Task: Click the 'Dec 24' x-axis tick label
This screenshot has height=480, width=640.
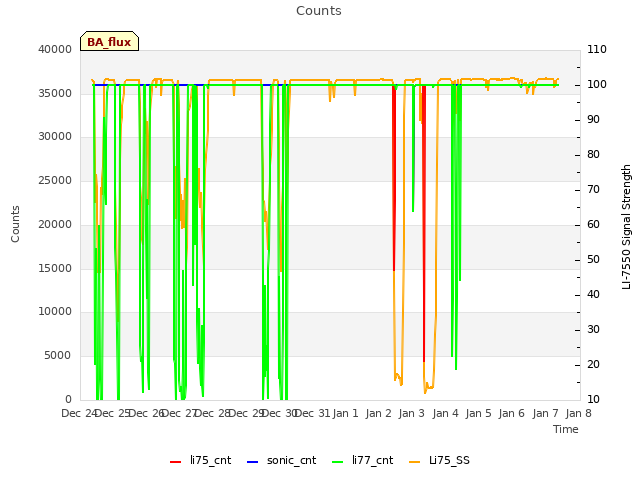Action: pyautogui.click(x=79, y=413)
